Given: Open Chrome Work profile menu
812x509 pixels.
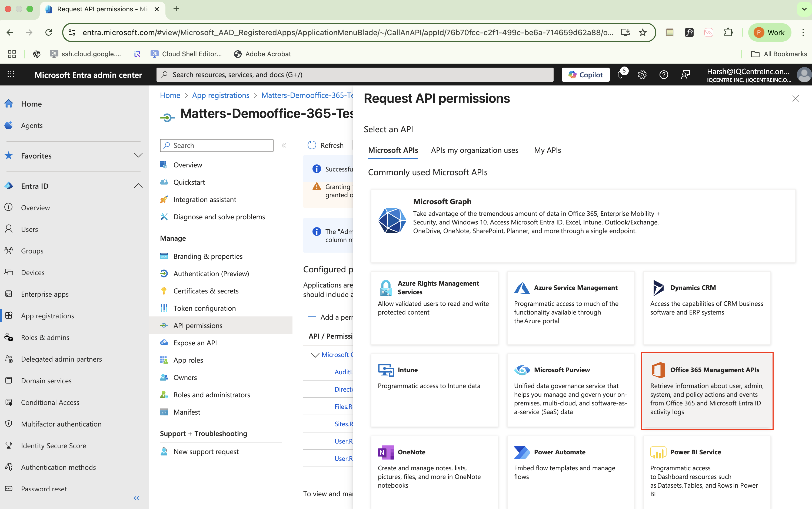Looking at the screenshot, I should 770,32.
